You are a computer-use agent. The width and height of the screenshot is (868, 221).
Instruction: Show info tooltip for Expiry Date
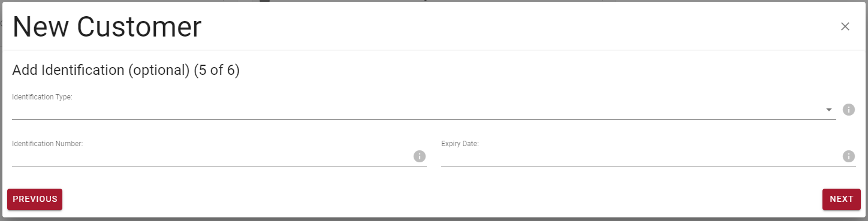849,156
